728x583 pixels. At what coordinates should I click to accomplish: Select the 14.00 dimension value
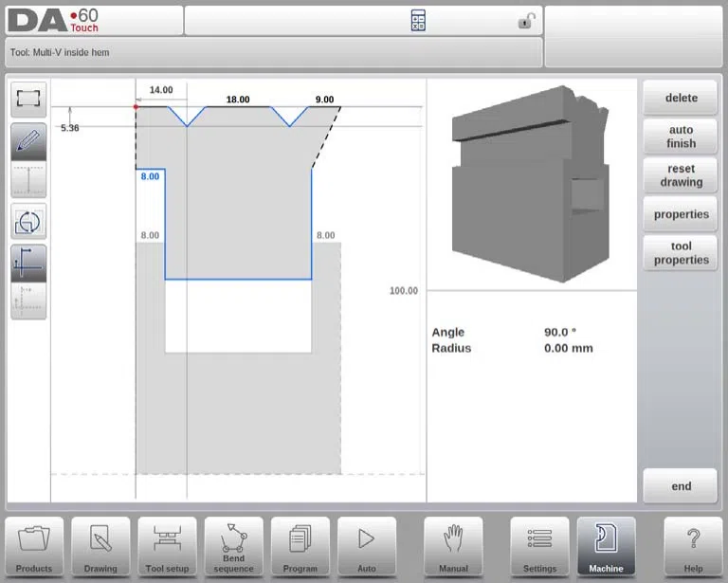pyautogui.click(x=161, y=90)
